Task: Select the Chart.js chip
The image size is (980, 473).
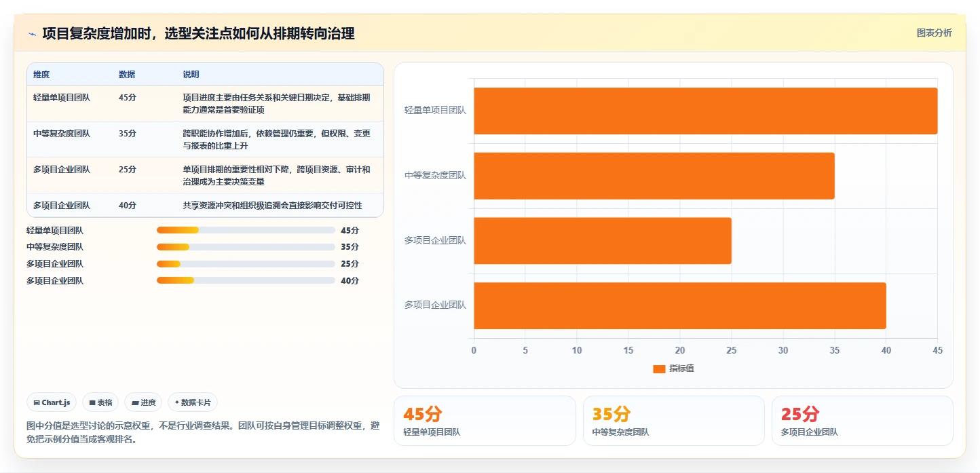Action: click(52, 402)
